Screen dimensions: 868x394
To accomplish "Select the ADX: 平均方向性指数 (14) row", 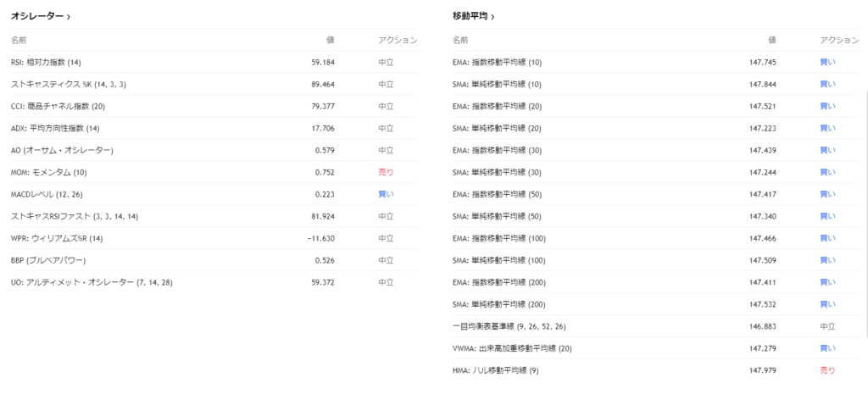I will coord(55,128).
